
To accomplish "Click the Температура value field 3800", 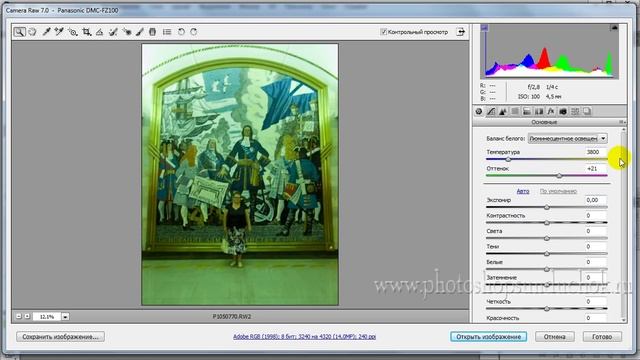I will (596, 152).
